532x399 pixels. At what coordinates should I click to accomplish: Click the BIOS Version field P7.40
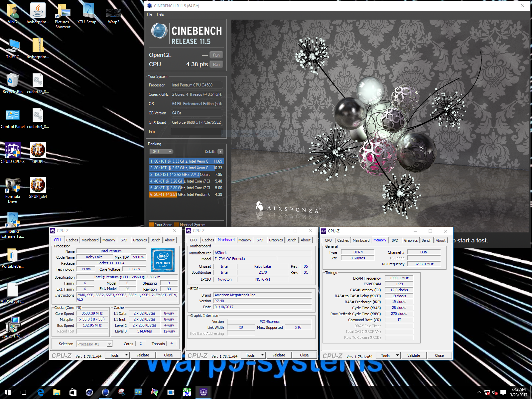(263, 301)
